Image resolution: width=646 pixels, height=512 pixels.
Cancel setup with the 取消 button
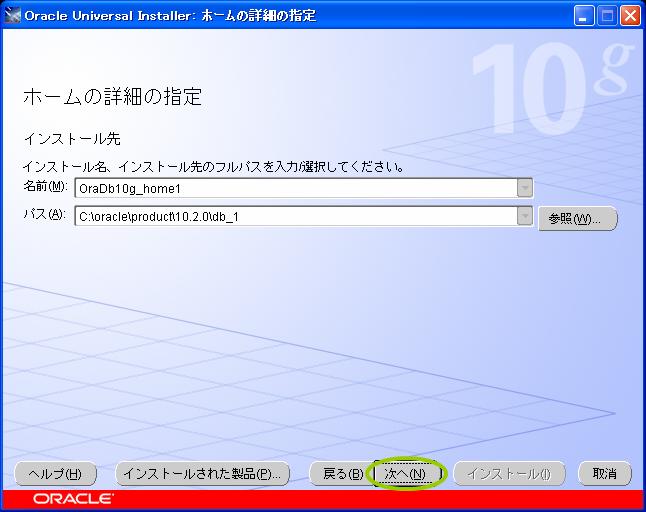604,474
